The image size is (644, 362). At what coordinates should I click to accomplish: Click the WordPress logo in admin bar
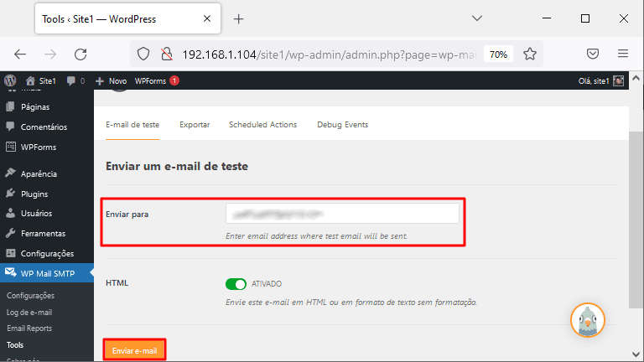pyautogui.click(x=10, y=80)
